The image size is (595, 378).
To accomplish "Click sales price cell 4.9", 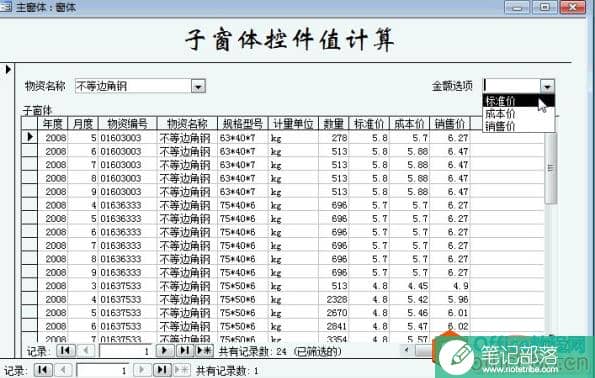I will (x=450, y=286).
